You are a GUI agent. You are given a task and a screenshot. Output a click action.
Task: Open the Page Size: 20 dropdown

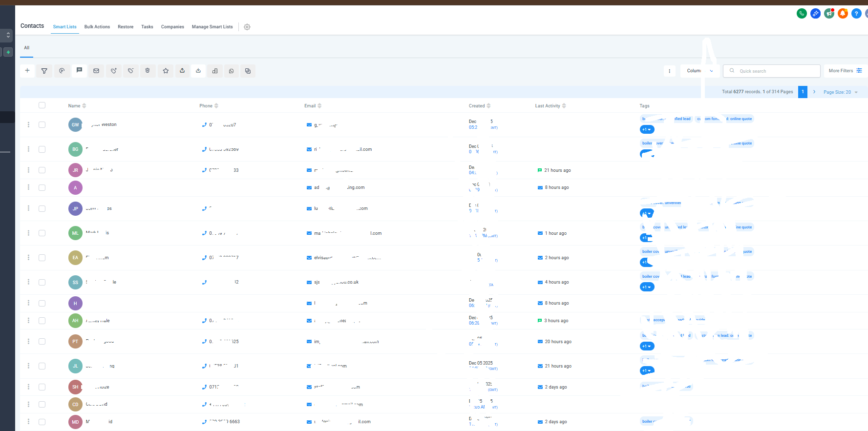point(841,92)
